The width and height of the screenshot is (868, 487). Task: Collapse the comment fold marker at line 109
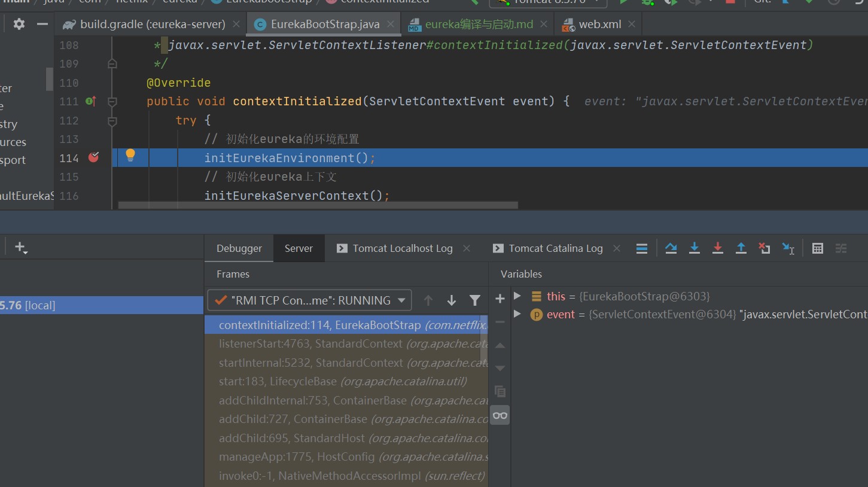tap(112, 63)
